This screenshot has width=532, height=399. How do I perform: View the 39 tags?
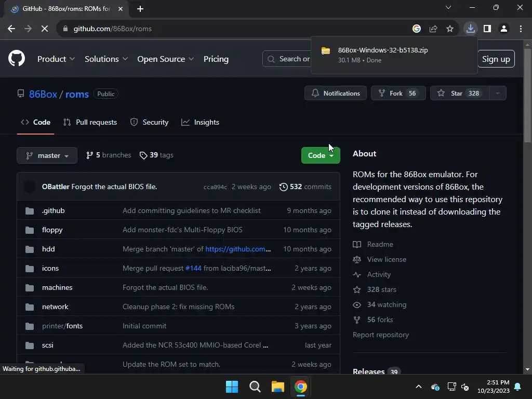coord(156,155)
